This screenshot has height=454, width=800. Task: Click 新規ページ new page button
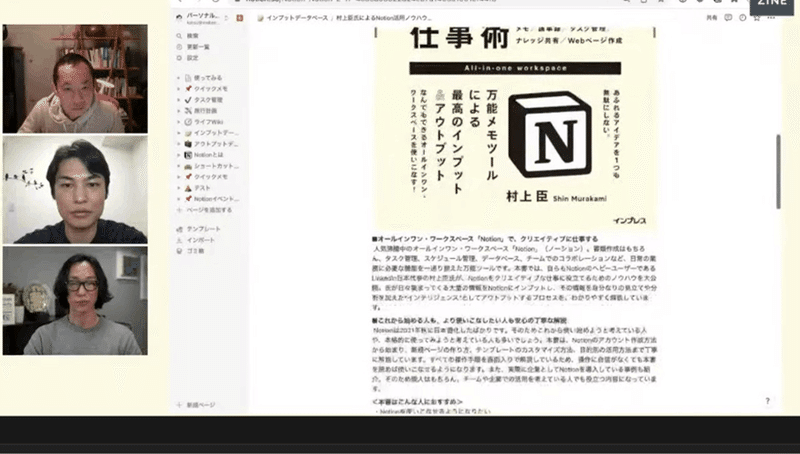pos(201,405)
